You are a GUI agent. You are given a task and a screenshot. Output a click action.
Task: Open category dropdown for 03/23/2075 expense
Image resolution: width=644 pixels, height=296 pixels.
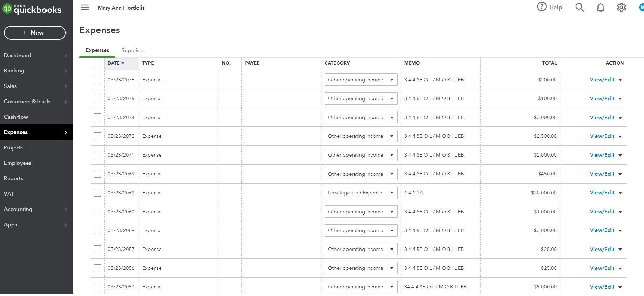[392, 99]
